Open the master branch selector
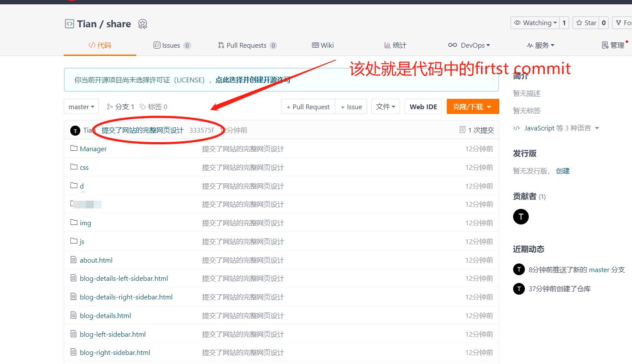 pos(82,107)
